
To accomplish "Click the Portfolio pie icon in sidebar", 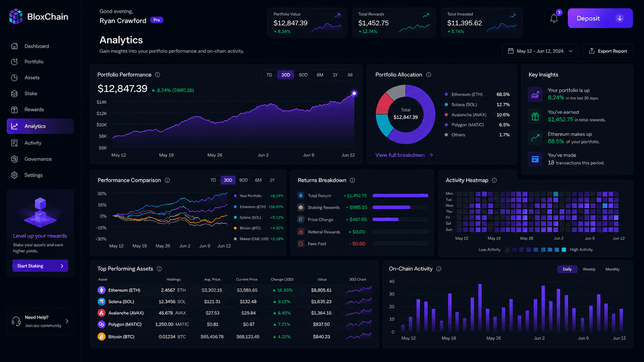I will click(x=14, y=62).
